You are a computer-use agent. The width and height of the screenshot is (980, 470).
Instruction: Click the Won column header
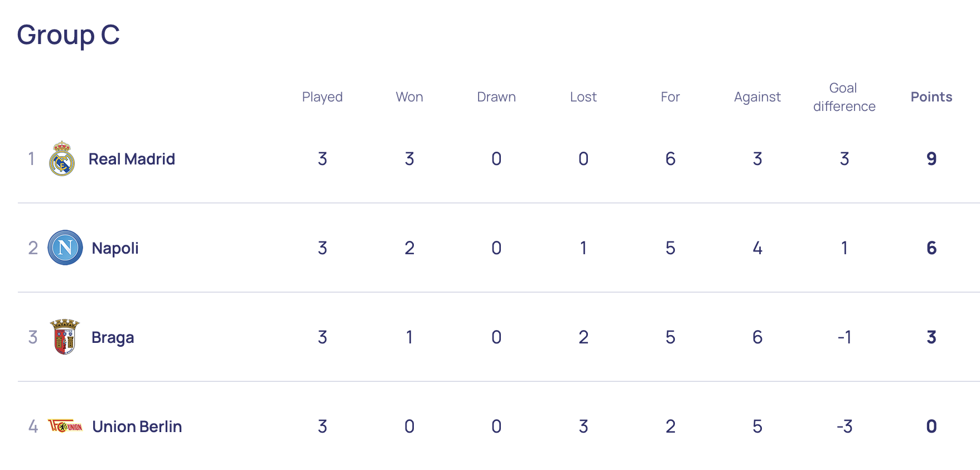pos(409,97)
